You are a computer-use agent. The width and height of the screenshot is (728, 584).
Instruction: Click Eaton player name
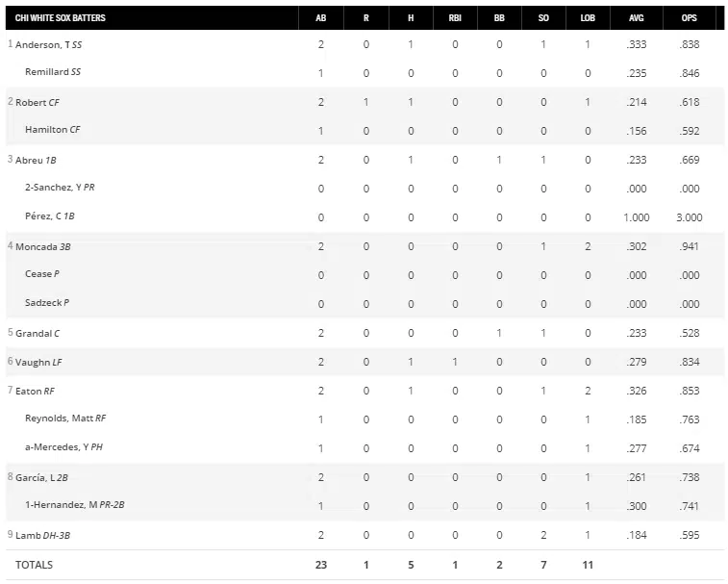(28, 391)
